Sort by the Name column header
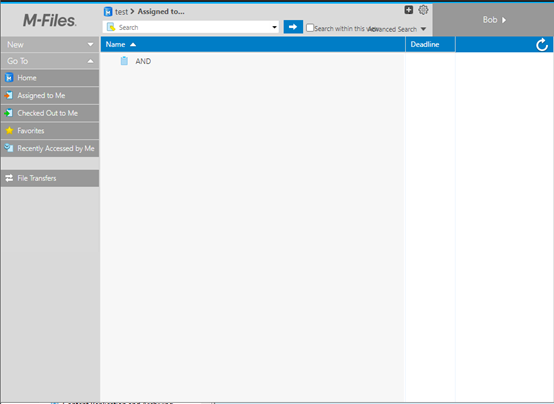The height and width of the screenshot is (404, 554). (253, 45)
